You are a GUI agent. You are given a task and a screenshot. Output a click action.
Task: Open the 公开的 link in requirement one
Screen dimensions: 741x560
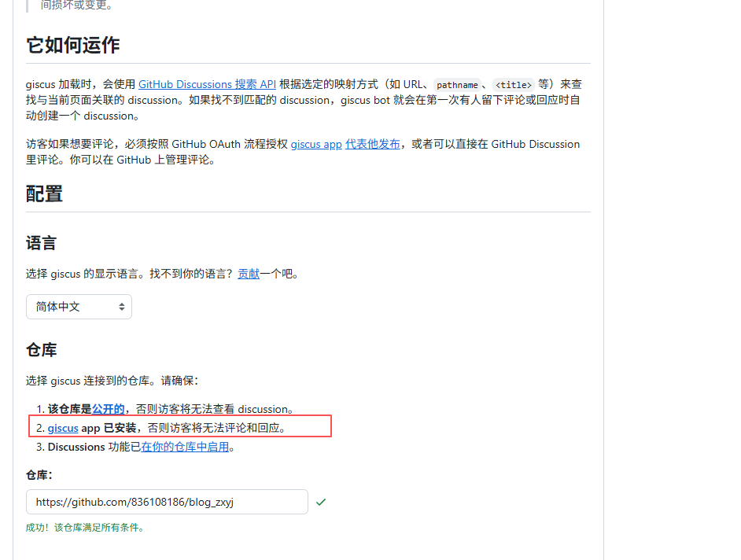(x=108, y=409)
